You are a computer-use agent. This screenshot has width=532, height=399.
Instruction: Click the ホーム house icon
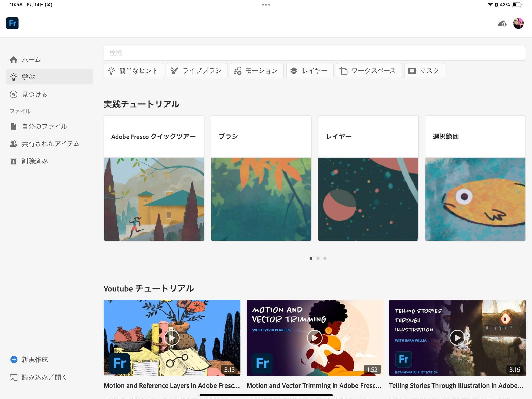coord(14,59)
